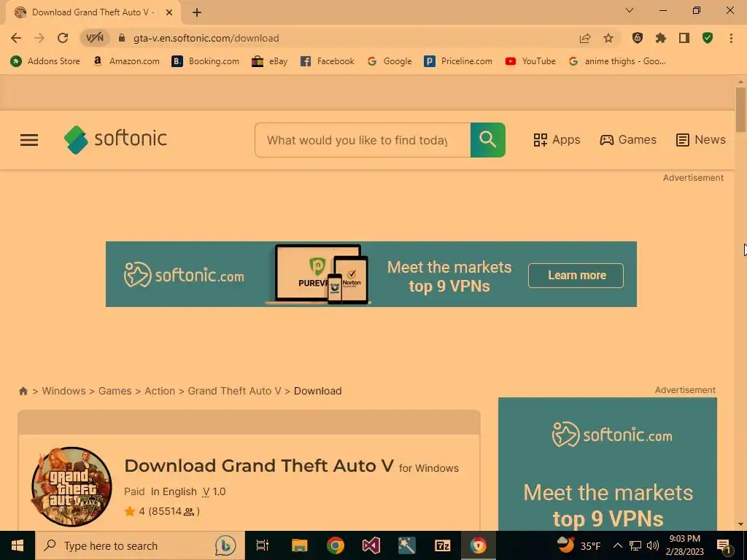
Task: Go to Games breadcrumb link
Action: point(115,391)
